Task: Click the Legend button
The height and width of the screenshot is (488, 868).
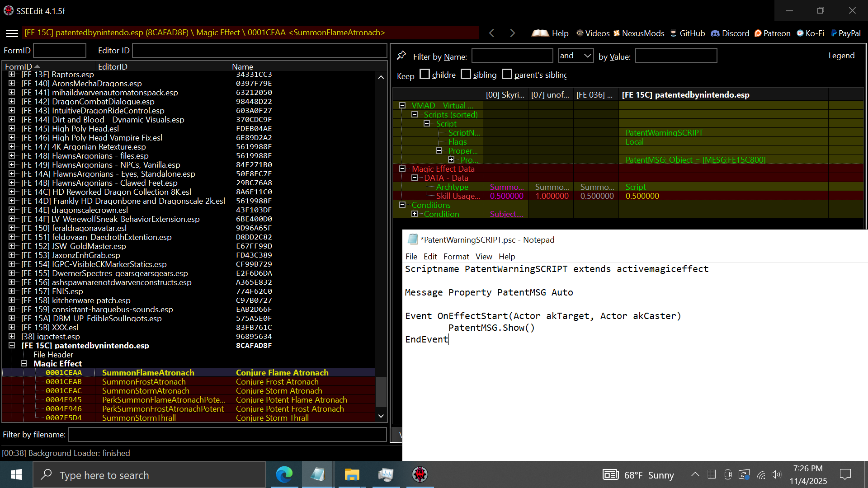Action: coord(841,56)
